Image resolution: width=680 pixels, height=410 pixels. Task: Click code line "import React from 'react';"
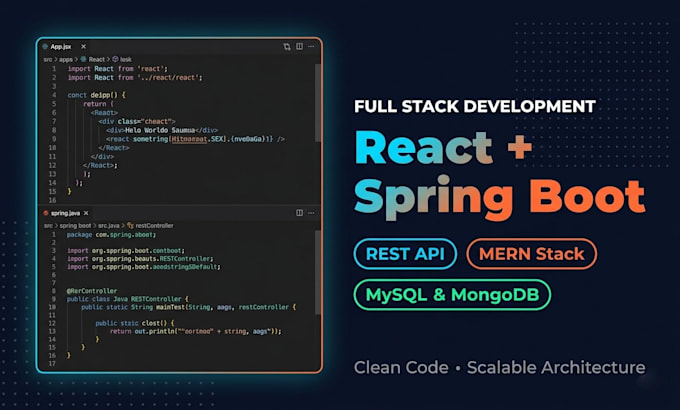118,69
